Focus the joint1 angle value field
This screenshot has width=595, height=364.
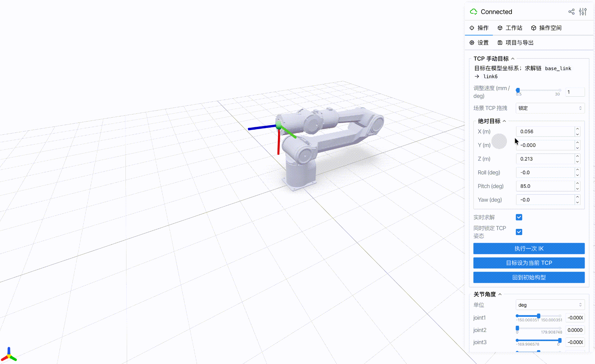point(575,318)
